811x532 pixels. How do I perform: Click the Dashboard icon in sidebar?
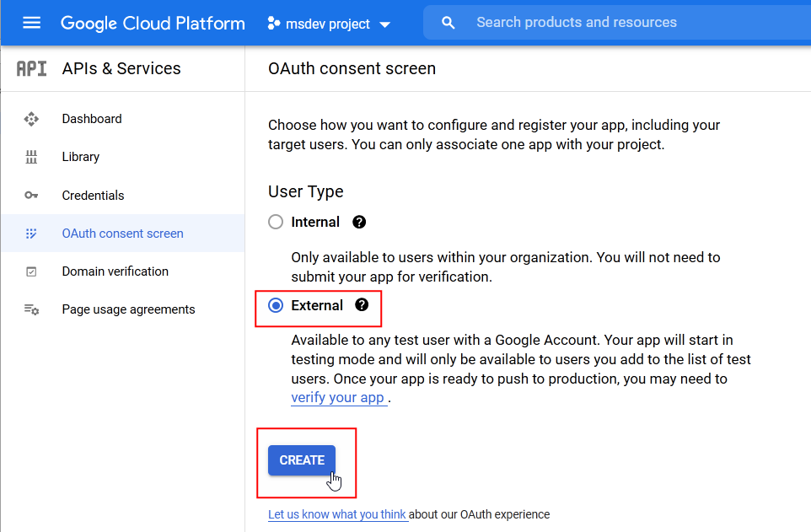[31, 119]
